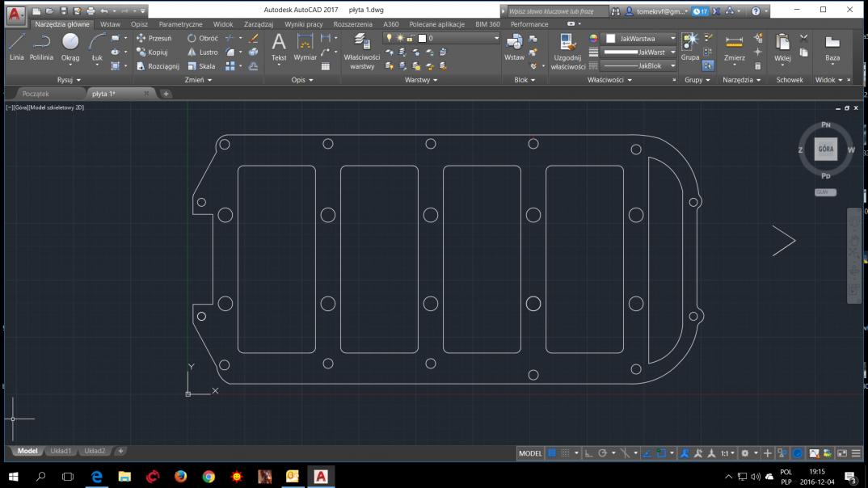Click the MODEL button in status bar

(x=530, y=453)
